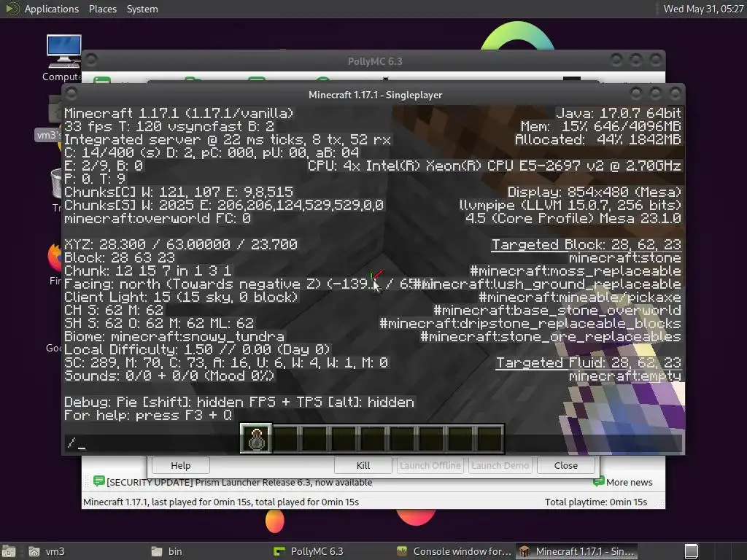This screenshot has width=747, height=560.
Task: Click the 'Java: 17.0.7 64bit' text
Action: 619,113
